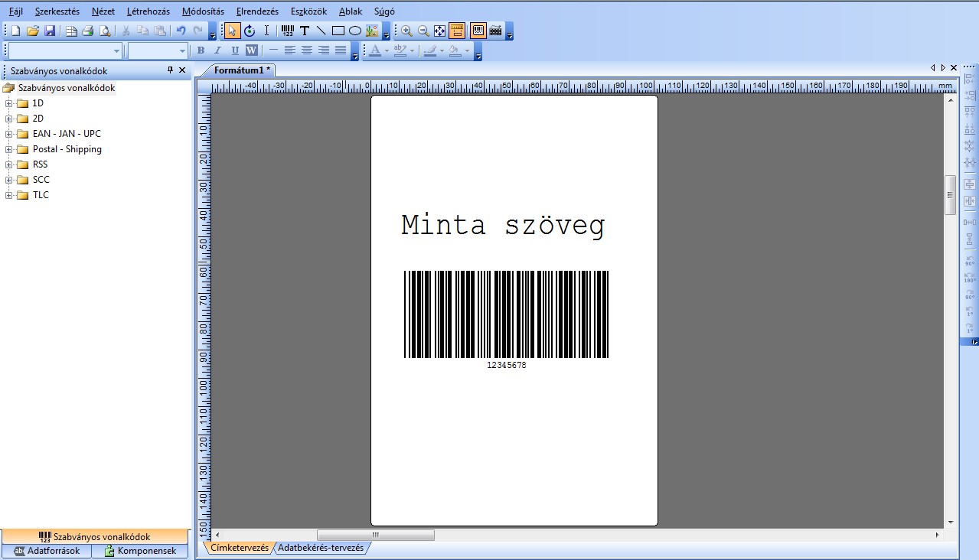
Task: Select the Szabványos vonalkódok bottom panel button
Action: 95,537
